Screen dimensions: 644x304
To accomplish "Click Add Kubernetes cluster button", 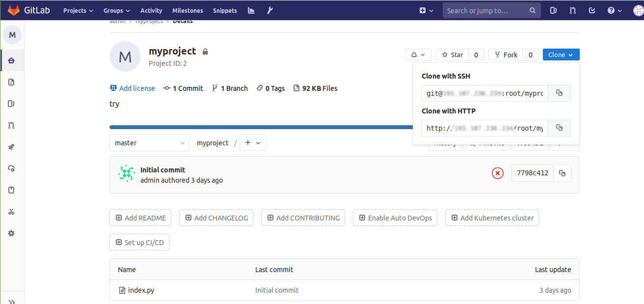I will (492, 218).
